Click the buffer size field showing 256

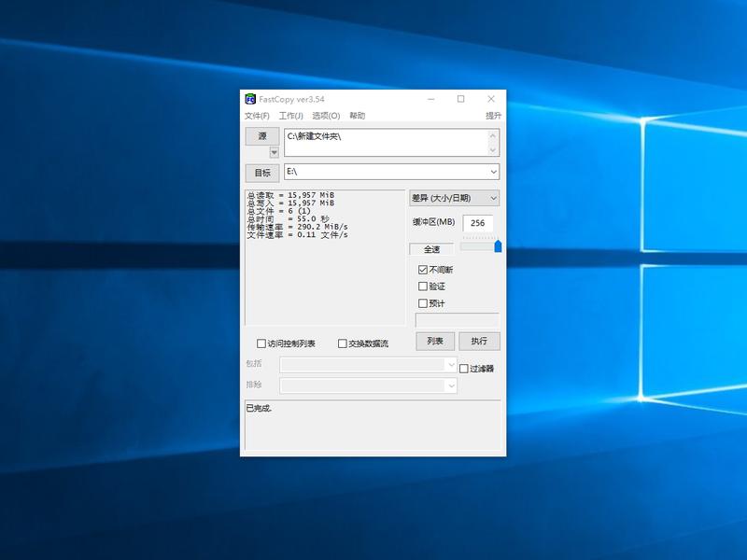(x=478, y=223)
